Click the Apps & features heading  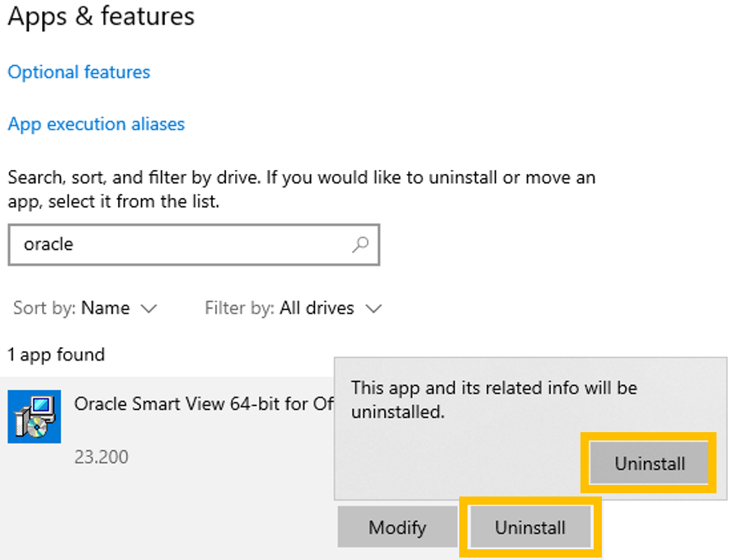pyautogui.click(x=101, y=16)
